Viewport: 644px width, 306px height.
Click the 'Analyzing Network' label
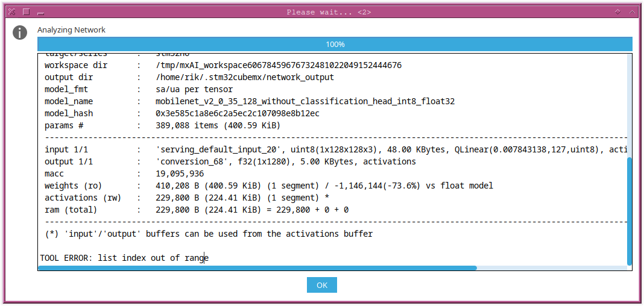(x=71, y=30)
